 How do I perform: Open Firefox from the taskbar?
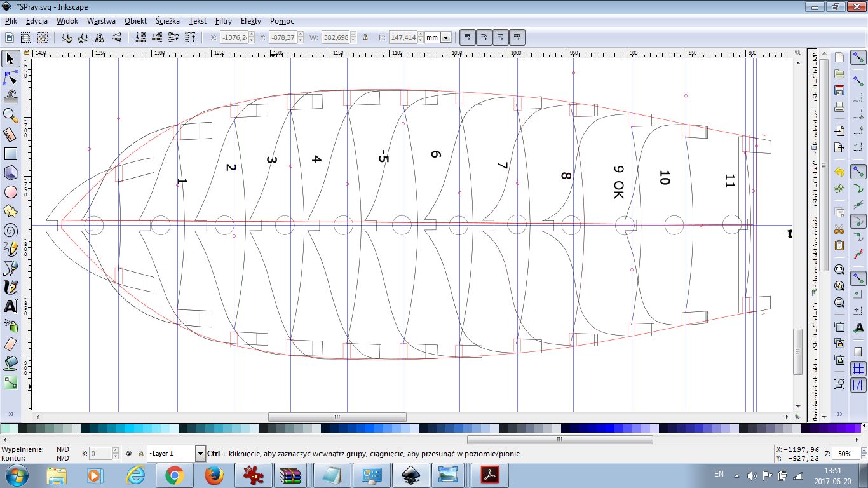[214, 475]
